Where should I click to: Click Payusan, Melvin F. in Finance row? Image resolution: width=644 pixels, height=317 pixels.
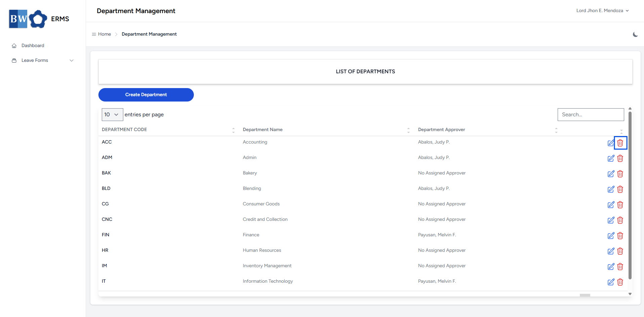[x=437, y=235]
